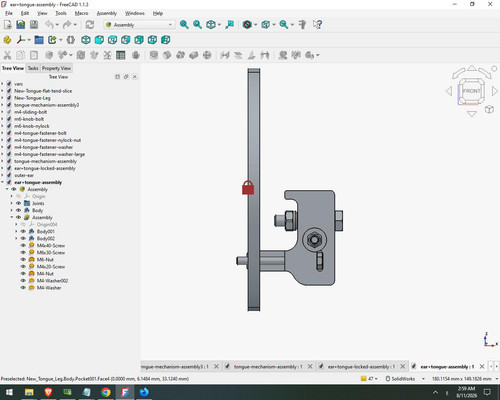Click the last standard view cube icon
The width and height of the screenshot is (500, 400).
click(166, 40)
